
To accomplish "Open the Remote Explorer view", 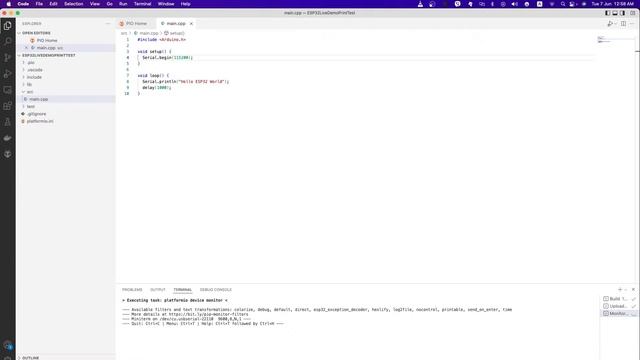I will [8, 90].
